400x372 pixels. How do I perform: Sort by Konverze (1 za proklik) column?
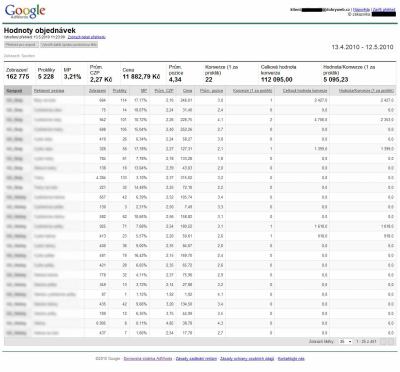pos(252,91)
